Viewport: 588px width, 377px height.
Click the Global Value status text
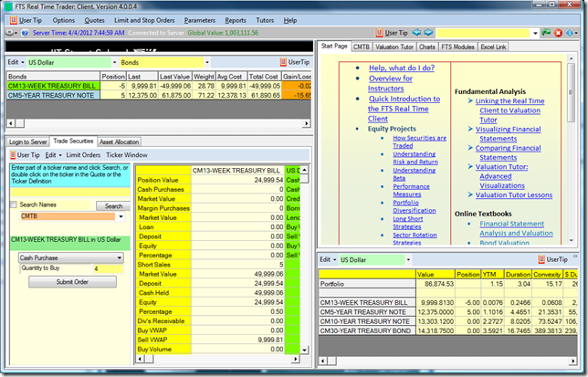click(223, 33)
